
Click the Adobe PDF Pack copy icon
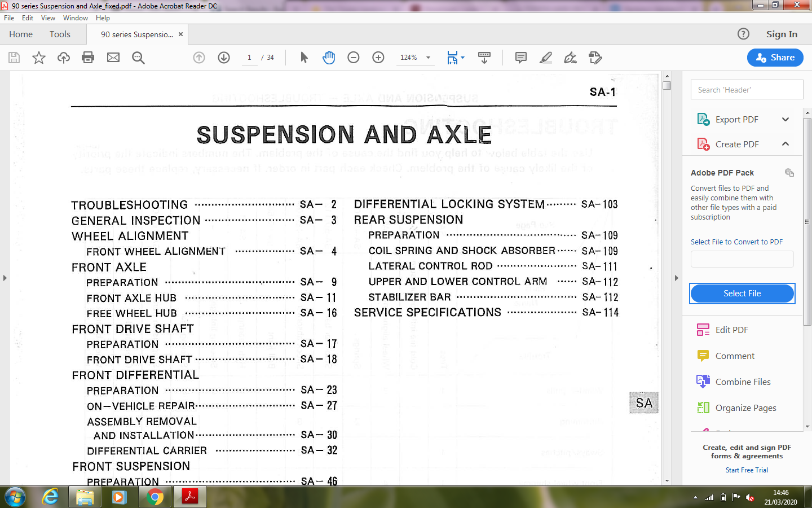click(x=789, y=173)
